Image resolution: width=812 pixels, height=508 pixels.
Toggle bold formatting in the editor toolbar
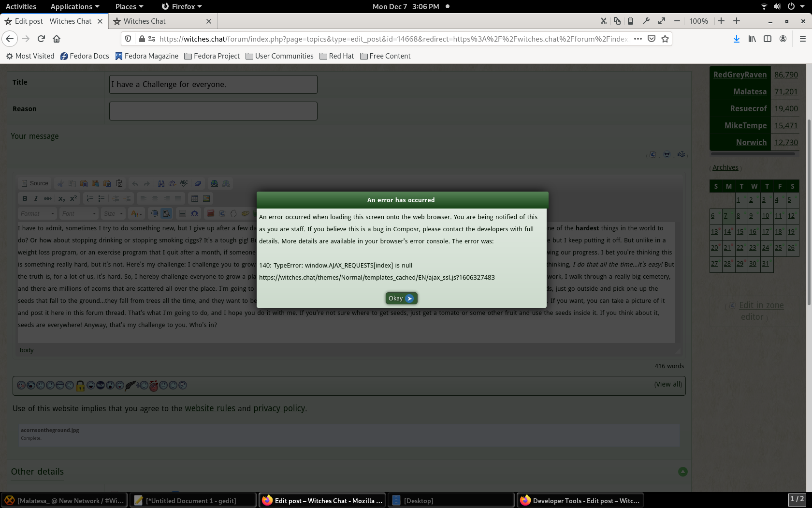click(25, 199)
